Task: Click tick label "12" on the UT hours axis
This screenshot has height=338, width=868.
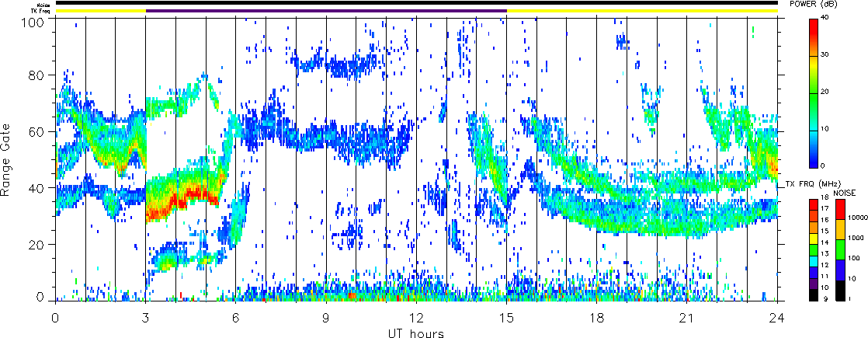Action: coord(416,319)
